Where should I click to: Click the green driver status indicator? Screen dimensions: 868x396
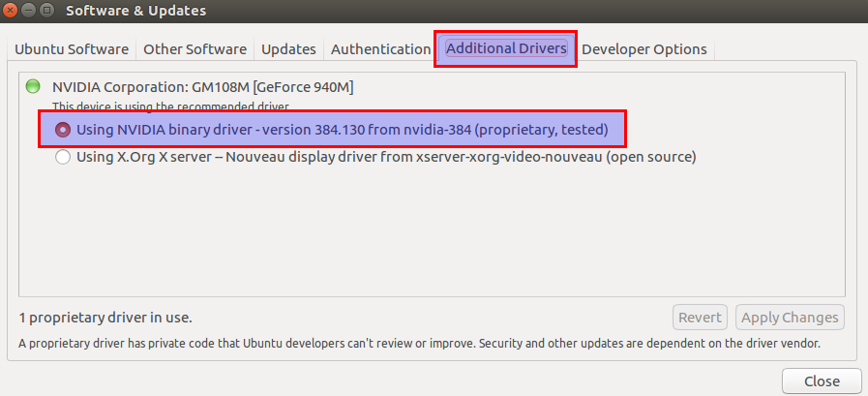(33, 86)
